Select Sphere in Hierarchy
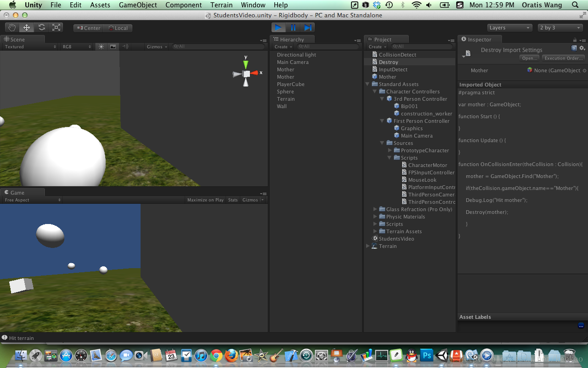Viewport: 588px width, 368px height. coord(285,92)
